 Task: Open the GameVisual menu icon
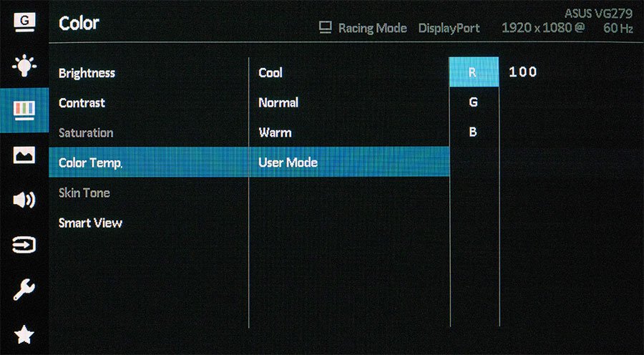click(x=24, y=22)
